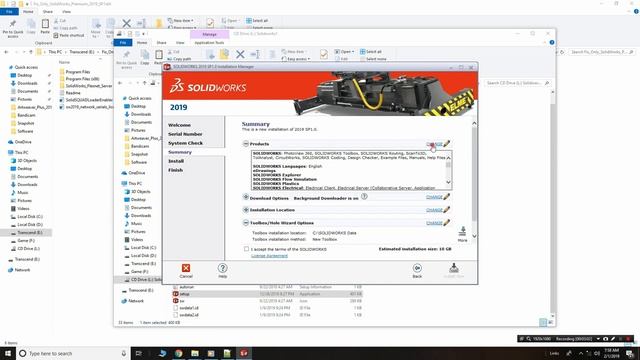Open the SOLIDWORKS installer taskbar icon

click(x=244, y=353)
